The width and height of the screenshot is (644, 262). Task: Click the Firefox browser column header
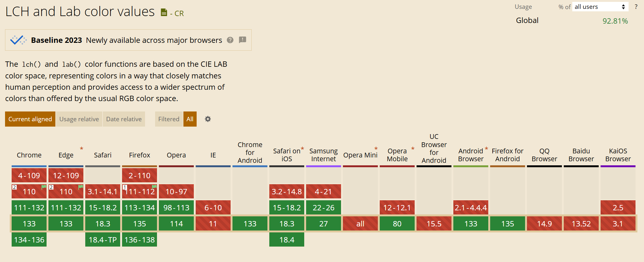pos(139,155)
